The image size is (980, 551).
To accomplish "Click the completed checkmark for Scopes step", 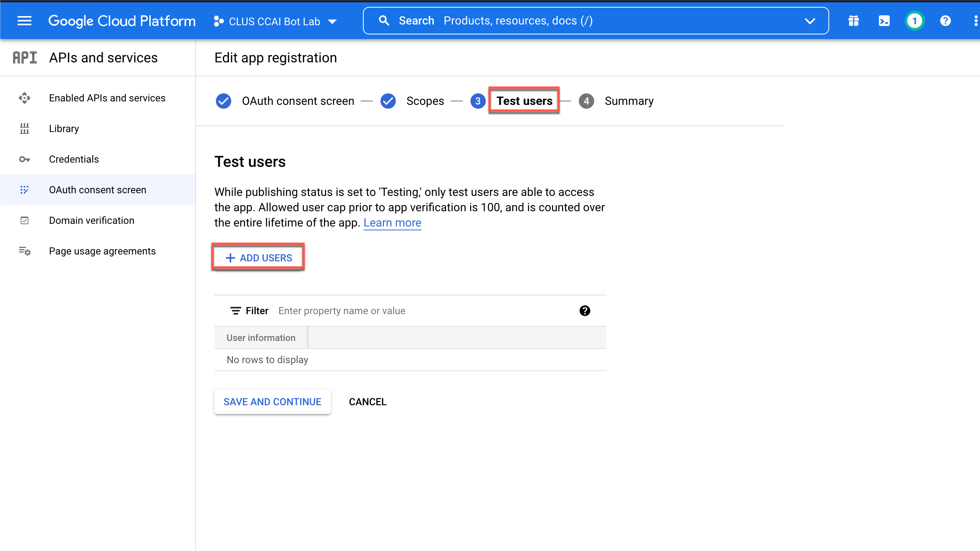I will click(388, 101).
